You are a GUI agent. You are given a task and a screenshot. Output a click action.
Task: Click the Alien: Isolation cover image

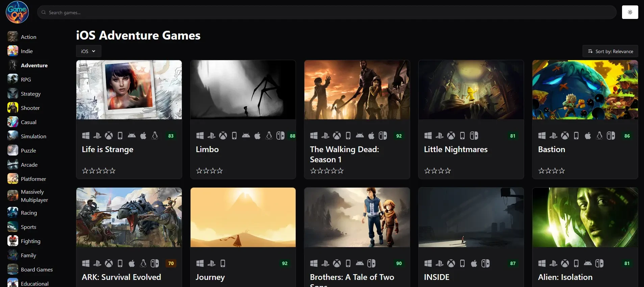(585, 217)
